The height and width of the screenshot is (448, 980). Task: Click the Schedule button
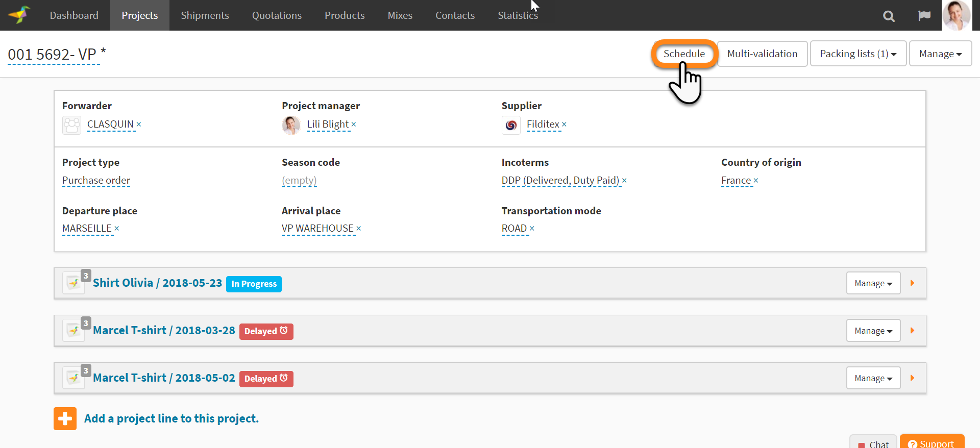(684, 54)
